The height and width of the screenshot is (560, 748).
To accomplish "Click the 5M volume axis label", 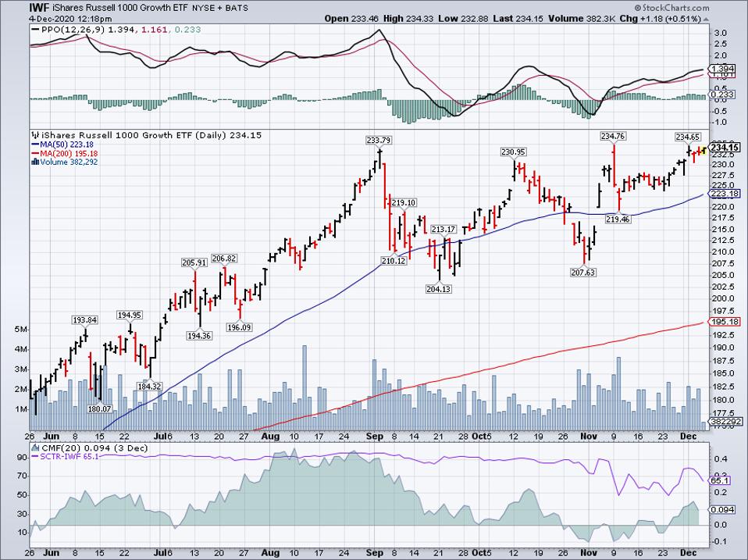I will click(23, 330).
